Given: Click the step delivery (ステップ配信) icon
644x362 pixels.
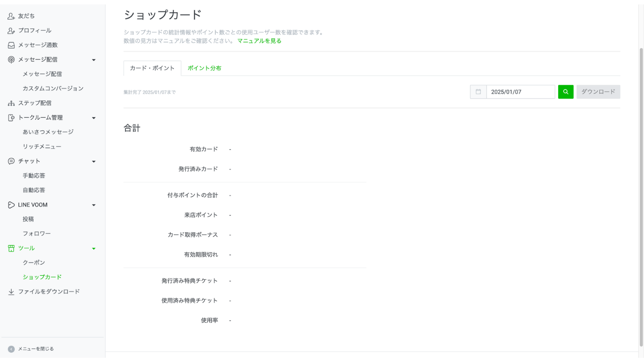Looking at the screenshot, I should (x=11, y=103).
